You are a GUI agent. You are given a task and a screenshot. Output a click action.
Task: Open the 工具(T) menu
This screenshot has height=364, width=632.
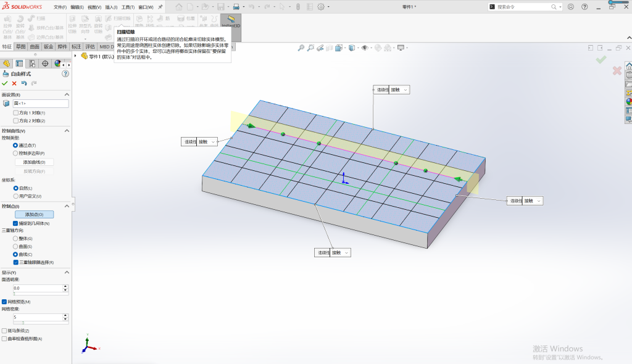(x=128, y=7)
